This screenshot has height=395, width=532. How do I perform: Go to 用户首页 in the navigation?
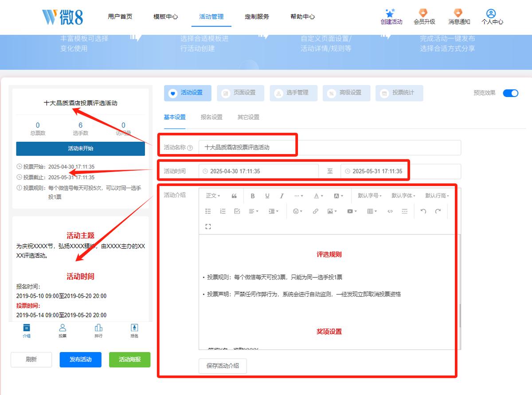[x=120, y=17]
